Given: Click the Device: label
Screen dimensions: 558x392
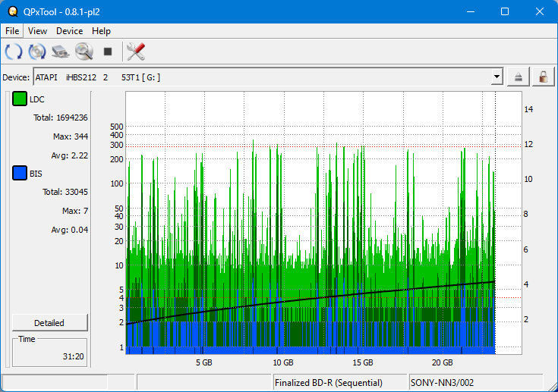Looking at the screenshot, I should click(16, 77).
